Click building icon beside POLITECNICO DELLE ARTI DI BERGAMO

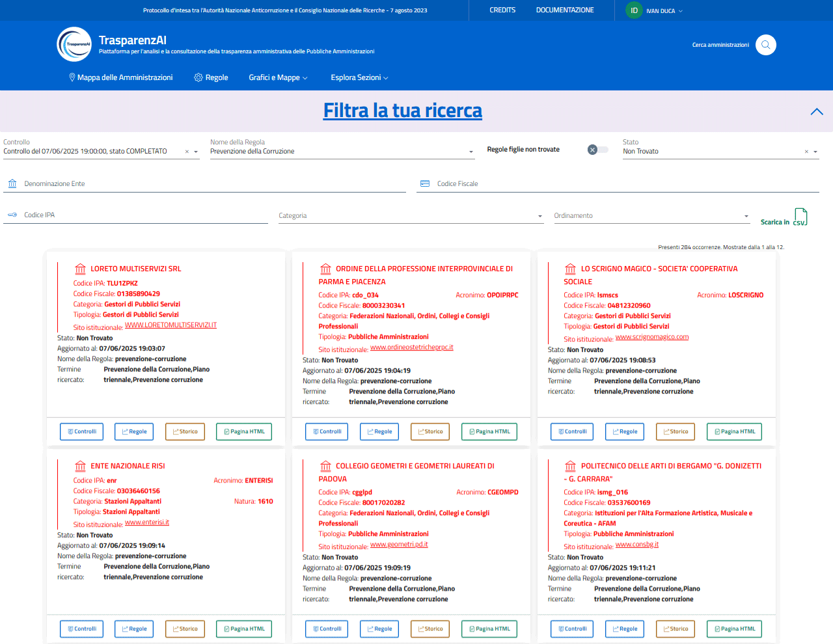point(571,466)
